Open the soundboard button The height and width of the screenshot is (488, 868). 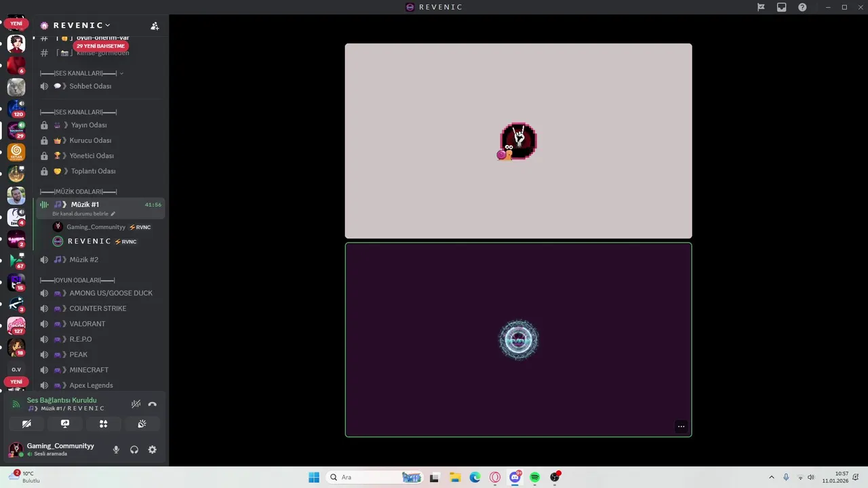(142, 424)
